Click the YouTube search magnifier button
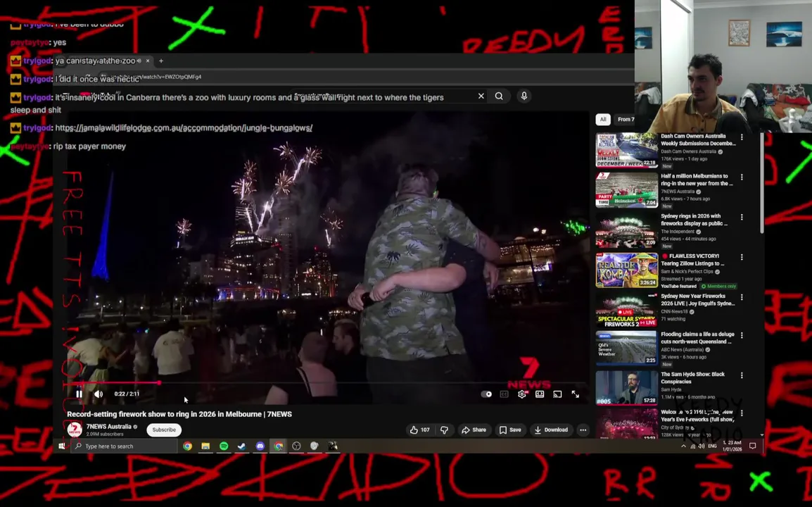 click(x=499, y=96)
